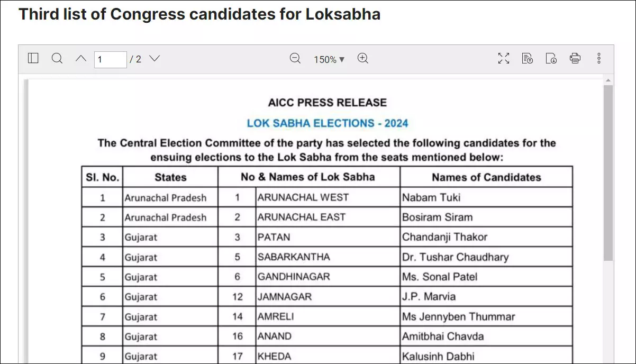Open the 150% zoom level dropdown
The height and width of the screenshot is (364, 636).
click(x=329, y=59)
